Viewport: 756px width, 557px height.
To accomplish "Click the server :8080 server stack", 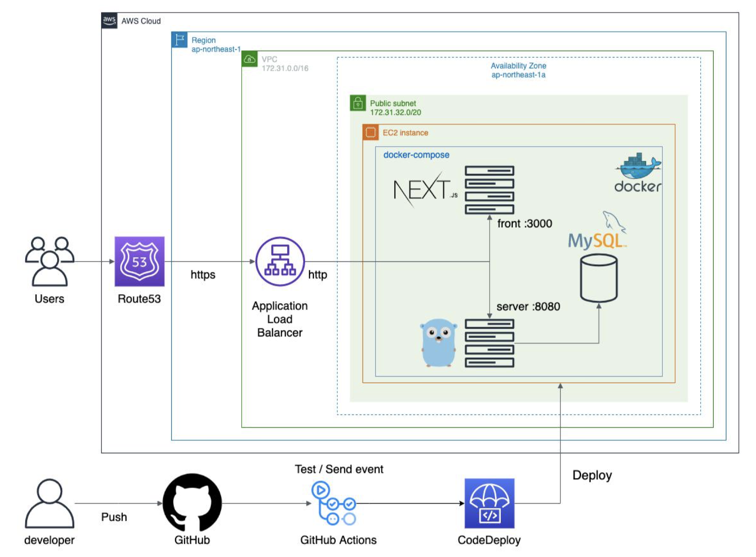I will [x=489, y=343].
